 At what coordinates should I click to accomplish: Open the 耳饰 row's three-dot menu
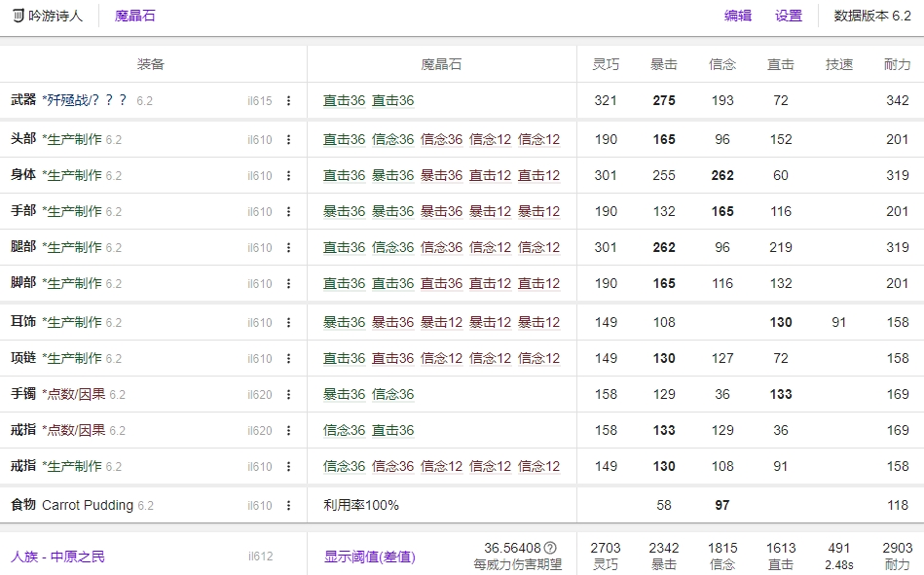click(x=286, y=321)
